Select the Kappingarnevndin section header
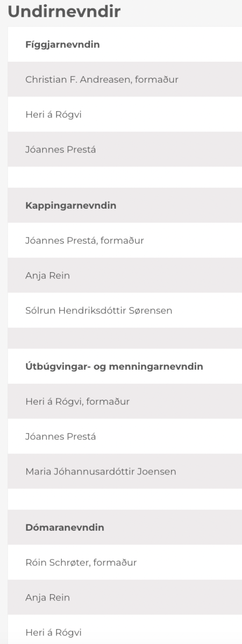This screenshot has height=644, width=242. coord(125,205)
